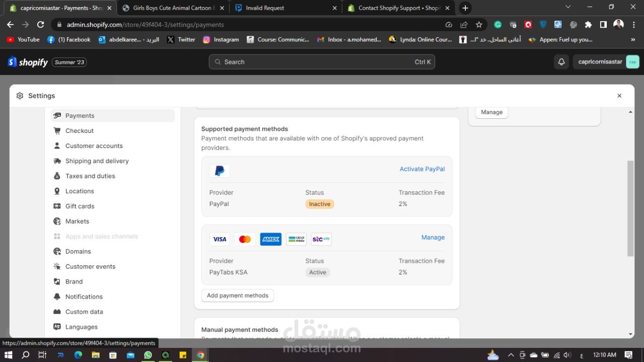Close the Settings panel

pos(619,96)
